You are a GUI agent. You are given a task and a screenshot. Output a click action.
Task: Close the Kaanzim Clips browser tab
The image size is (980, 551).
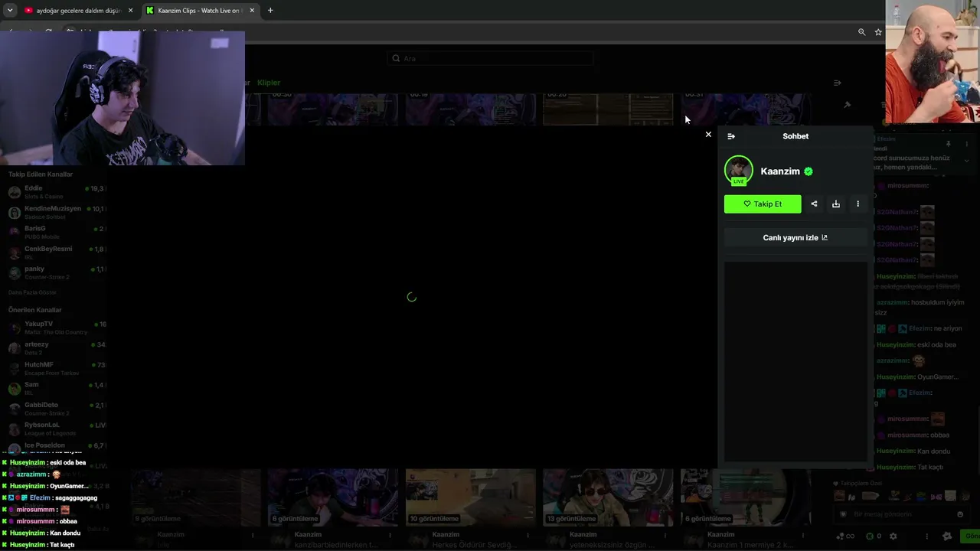click(x=252, y=11)
